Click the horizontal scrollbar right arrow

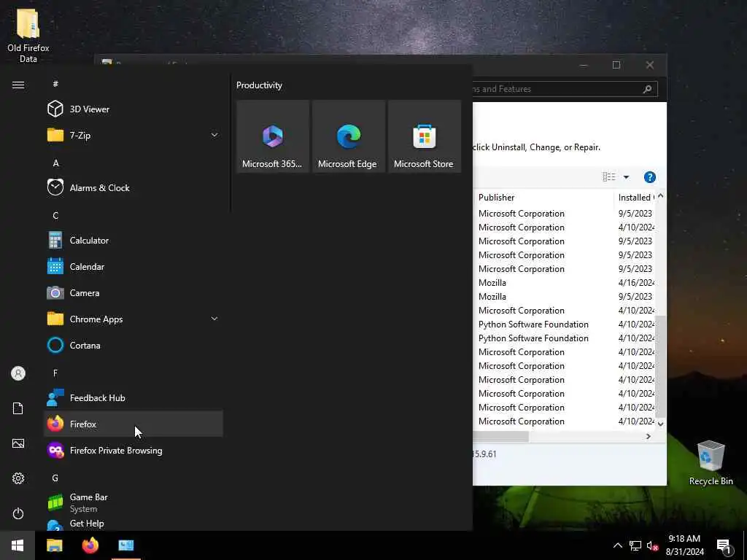(x=648, y=436)
